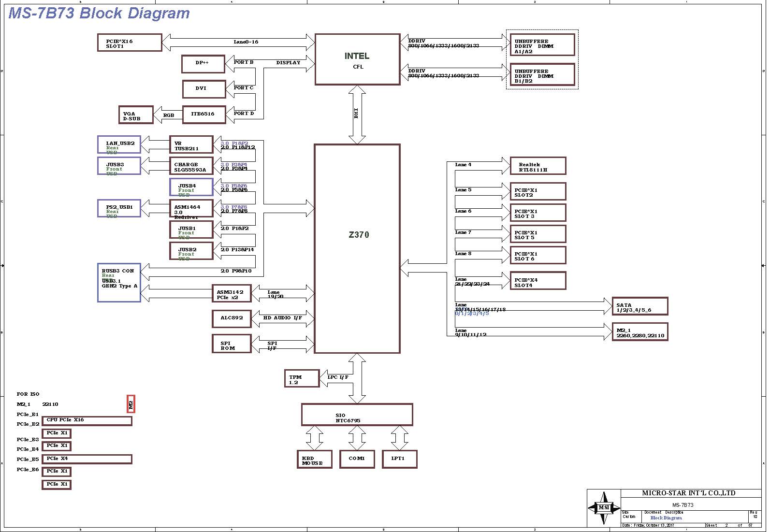The height and width of the screenshot is (532, 770).
Task: Select the DVI block
Action: click(x=203, y=89)
